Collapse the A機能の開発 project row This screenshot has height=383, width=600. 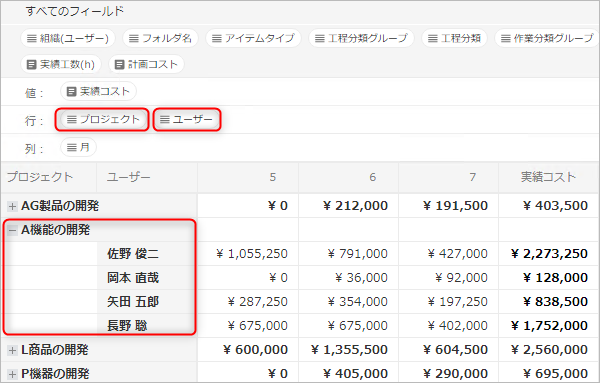click(12, 230)
